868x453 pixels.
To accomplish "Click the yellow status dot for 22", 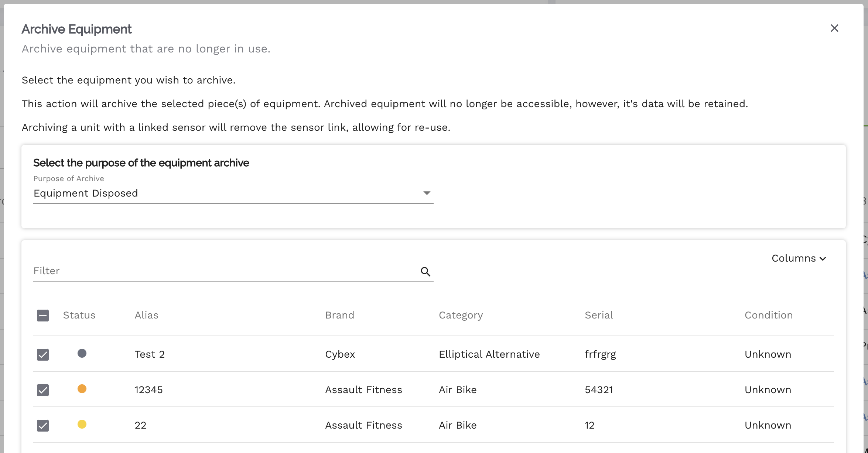I will (x=82, y=425).
